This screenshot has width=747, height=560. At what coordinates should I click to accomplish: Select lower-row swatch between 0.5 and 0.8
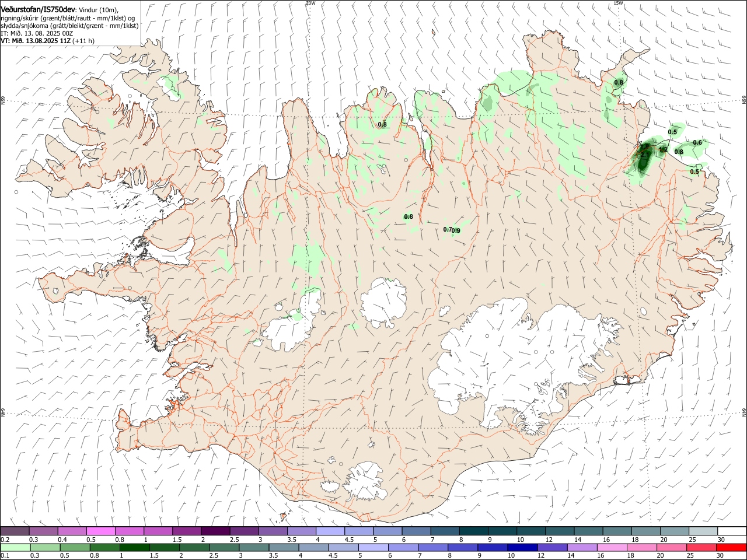click(75, 547)
